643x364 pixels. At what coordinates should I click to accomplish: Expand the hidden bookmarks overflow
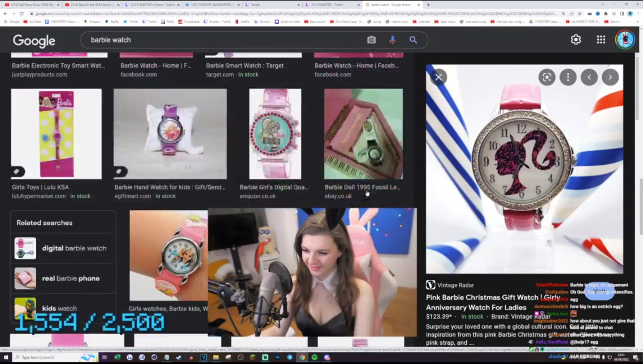[x=638, y=21]
